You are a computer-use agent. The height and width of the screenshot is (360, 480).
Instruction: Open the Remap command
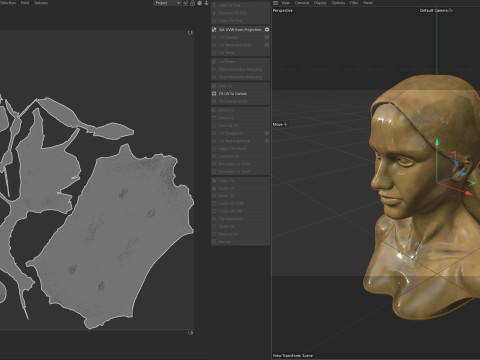pyautogui.click(x=241, y=242)
